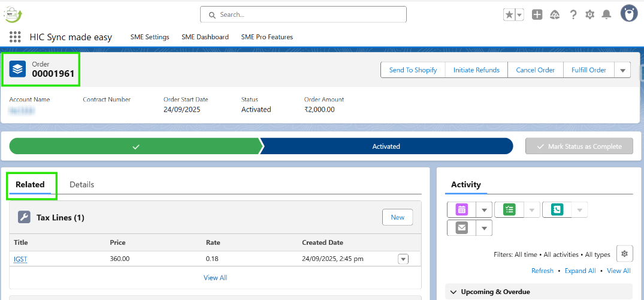The width and height of the screenshot is (644, 300).
Task: Click the global Search field
Action: (x=303, y=14)
